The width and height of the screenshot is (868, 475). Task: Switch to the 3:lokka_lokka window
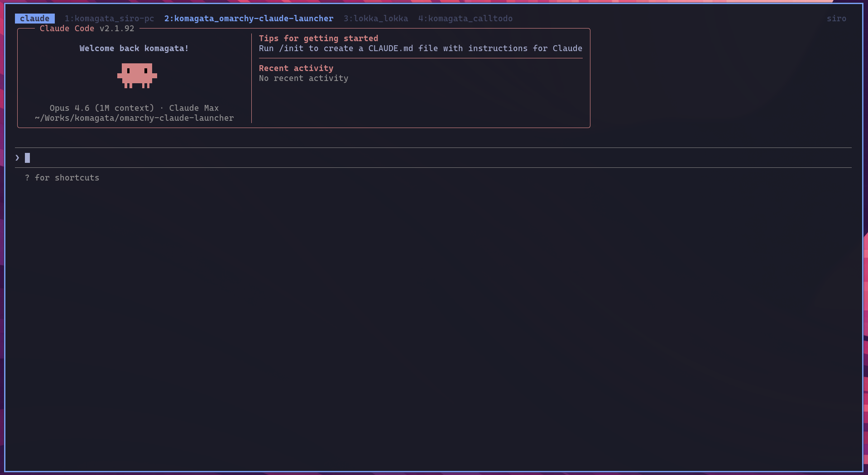tap(376, 19)
